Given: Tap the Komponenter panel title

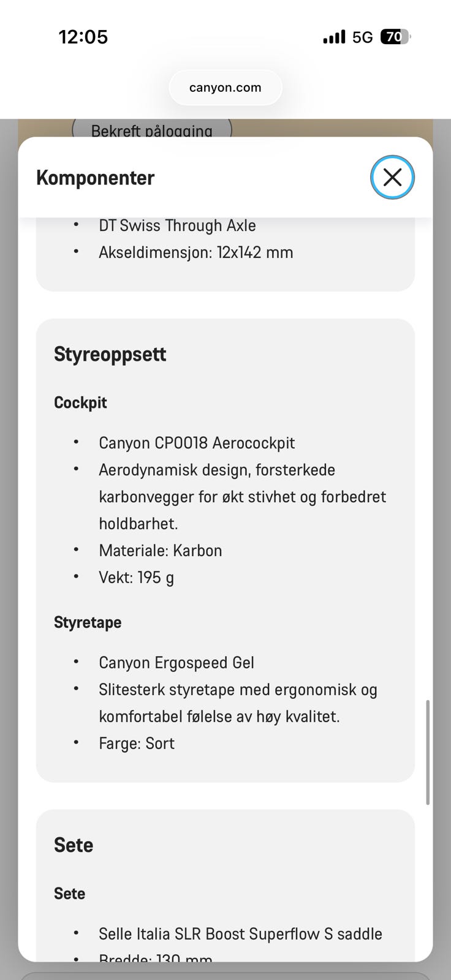Looking at the screenshot, I should point(95,178).
